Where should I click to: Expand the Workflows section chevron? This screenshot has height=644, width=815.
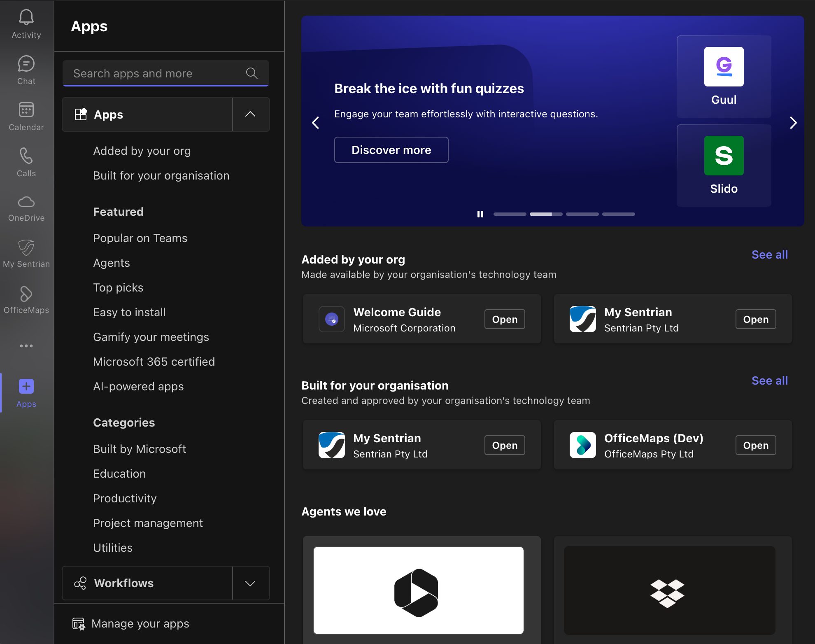click(250, 583)
